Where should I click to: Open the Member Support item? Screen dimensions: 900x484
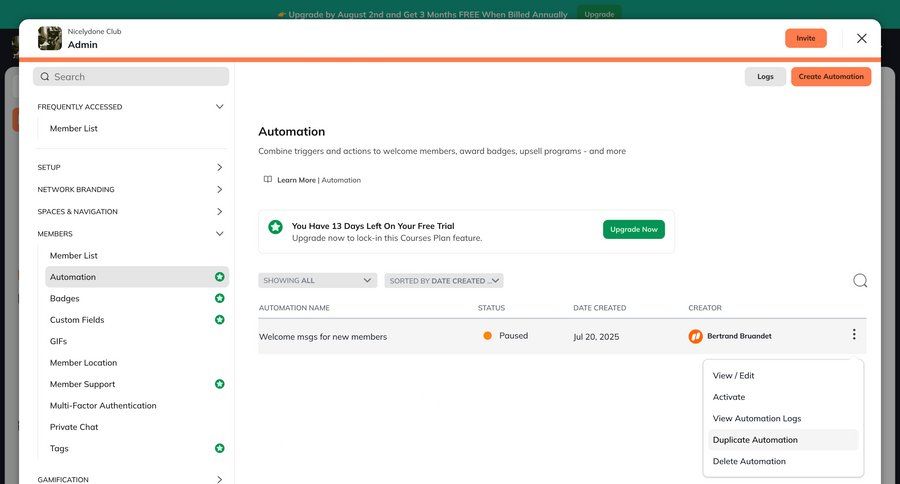tap(82, 384)
